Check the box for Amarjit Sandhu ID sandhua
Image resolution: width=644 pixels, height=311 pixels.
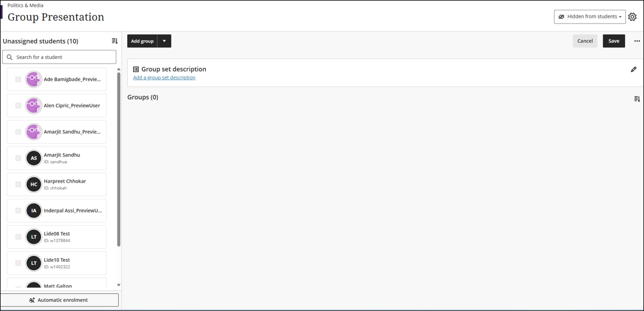[x=18, y=158]
